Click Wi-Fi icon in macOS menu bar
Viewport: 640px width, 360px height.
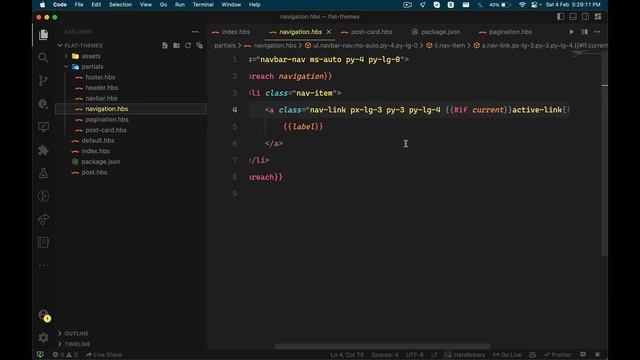click(x=522, y=5)
